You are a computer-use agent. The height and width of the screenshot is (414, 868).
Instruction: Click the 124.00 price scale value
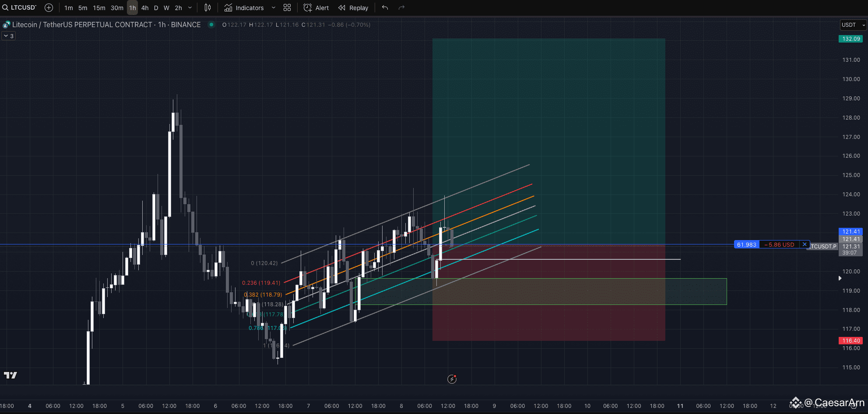pos(851,195)
